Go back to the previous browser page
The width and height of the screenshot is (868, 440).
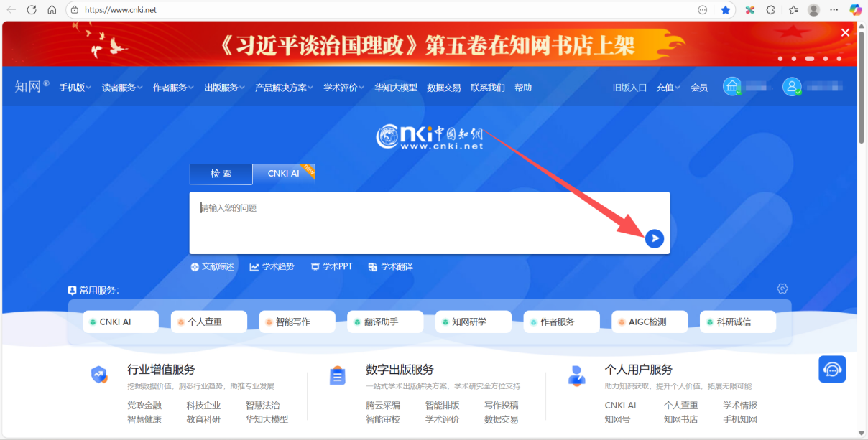click(11, 10)
